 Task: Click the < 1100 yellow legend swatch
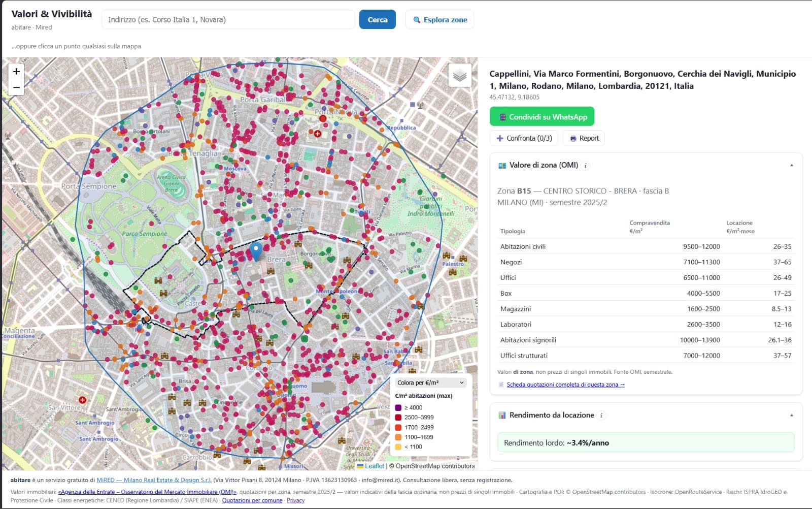point(398,447)
